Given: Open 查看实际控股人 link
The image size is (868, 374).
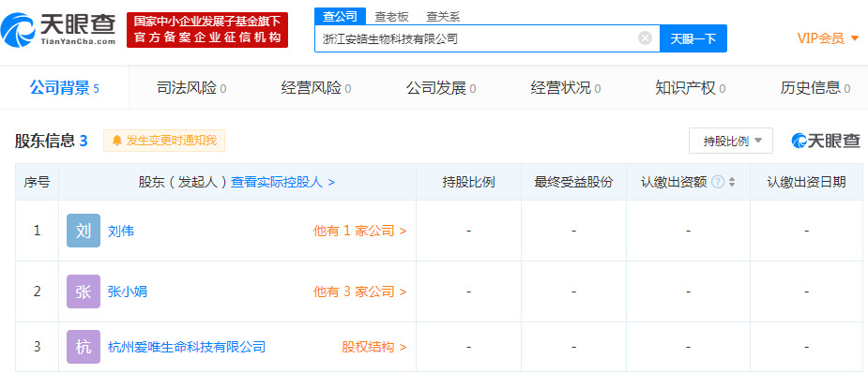Looking at the screenshot, I should pos(282,182).
